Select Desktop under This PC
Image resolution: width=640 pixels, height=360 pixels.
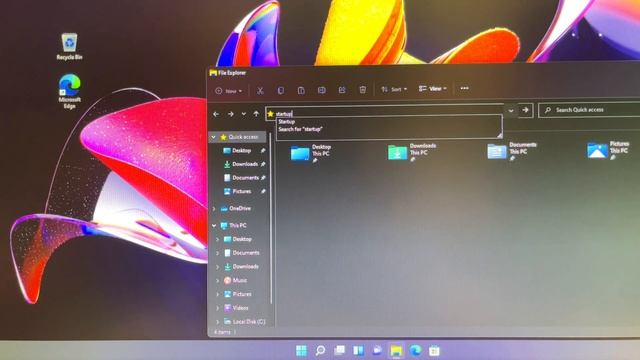click(238, 239)
